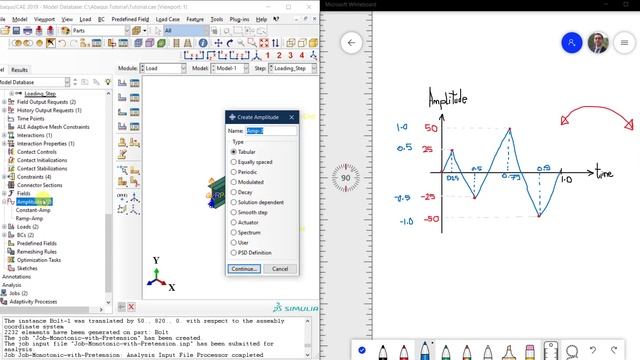Click the Create Load toolbox icon
This screenshot has width=640, height=360.
[x=122, y=83]
